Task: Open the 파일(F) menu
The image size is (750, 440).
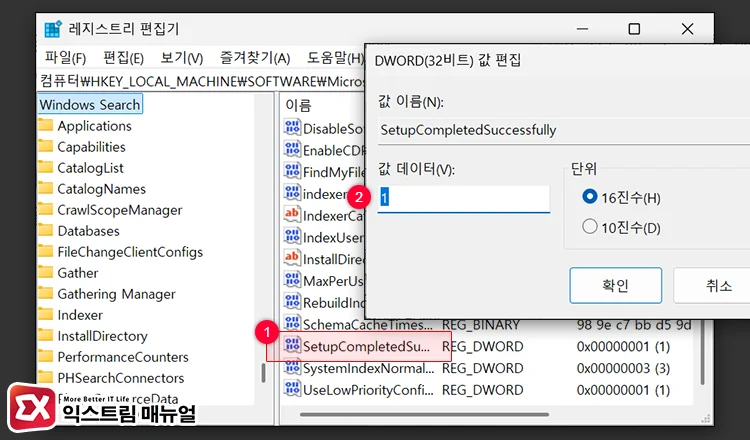Action: 65,58
